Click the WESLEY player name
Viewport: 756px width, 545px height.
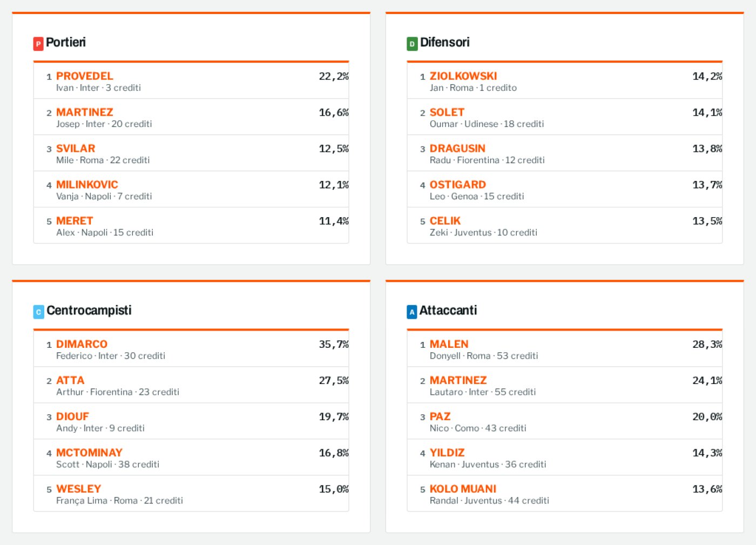[x=79, y=489]
